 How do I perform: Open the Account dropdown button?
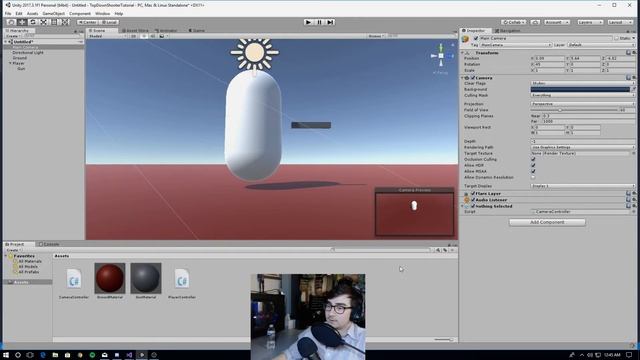(557, 22)
